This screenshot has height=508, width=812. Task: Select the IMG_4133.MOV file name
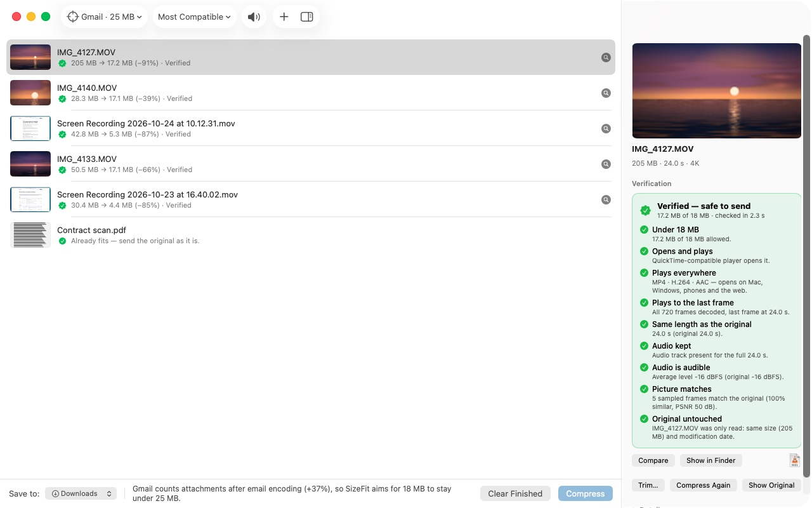[87, 159]
